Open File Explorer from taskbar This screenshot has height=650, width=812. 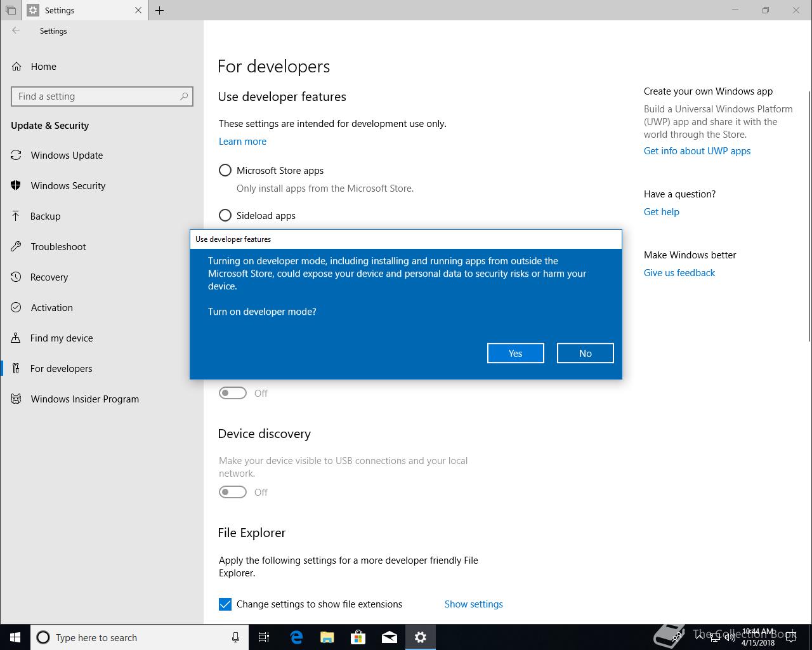tap(327, 637)
